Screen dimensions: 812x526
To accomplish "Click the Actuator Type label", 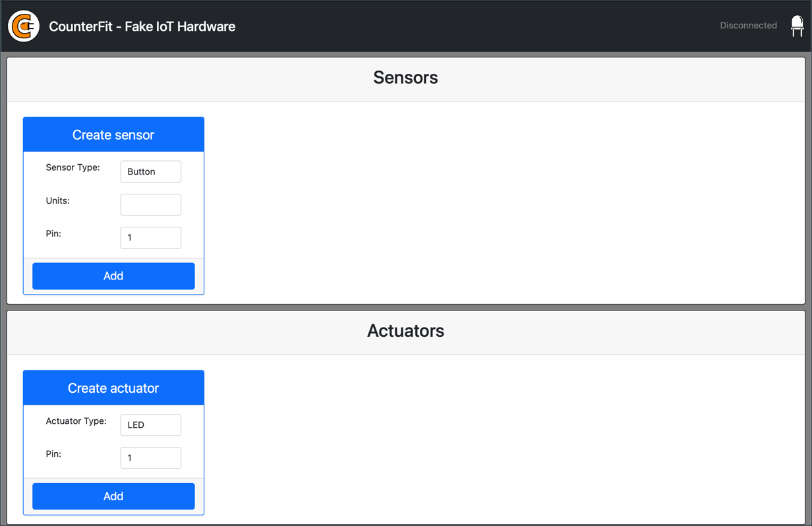I will 76,421.
